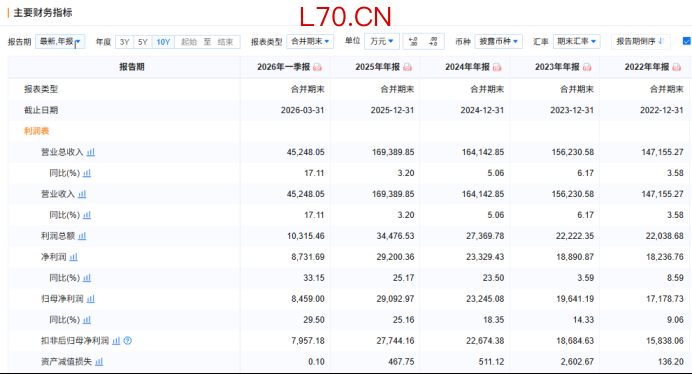
Task: Click the date 2026-03-31
Action: (302, 110)
